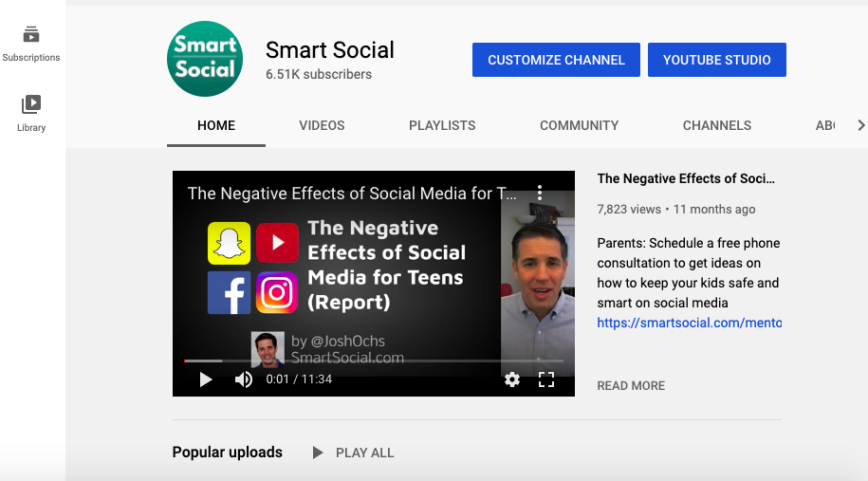Click the video progress bar
This screenshot has width=868, height=481.
(374, 361)
